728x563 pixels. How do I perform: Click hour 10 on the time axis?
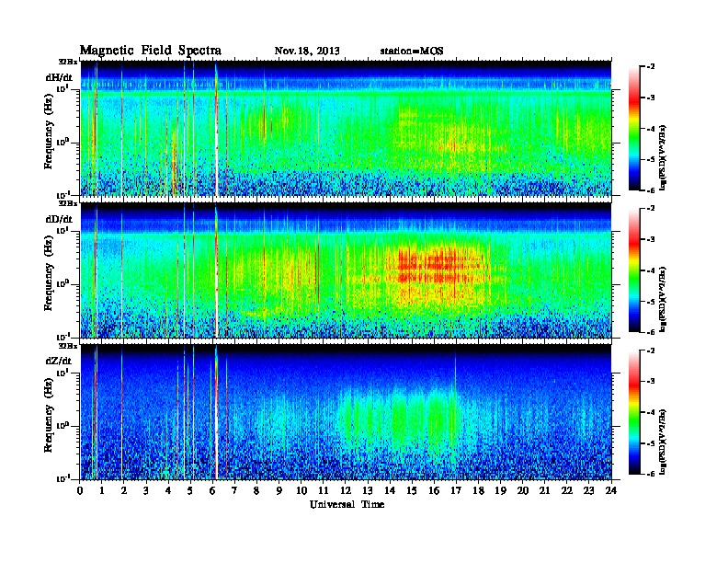tap(301, 491)
